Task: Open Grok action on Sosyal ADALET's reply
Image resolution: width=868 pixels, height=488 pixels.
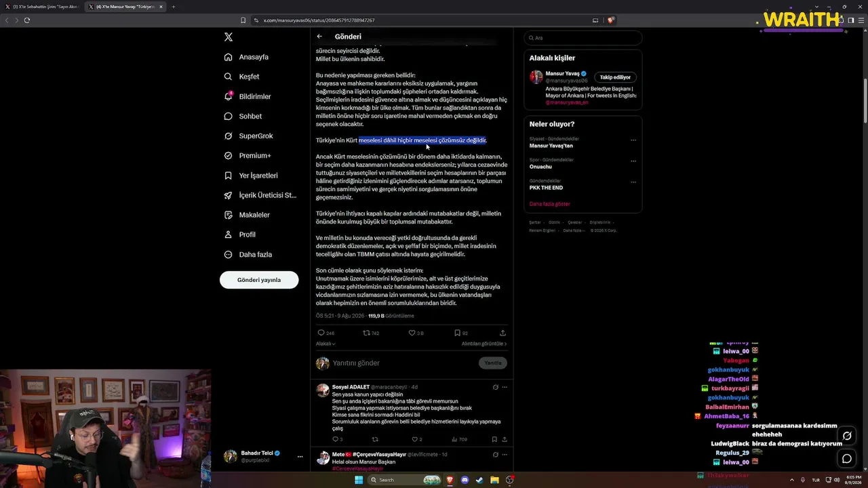Action: (x=496, y=387)
